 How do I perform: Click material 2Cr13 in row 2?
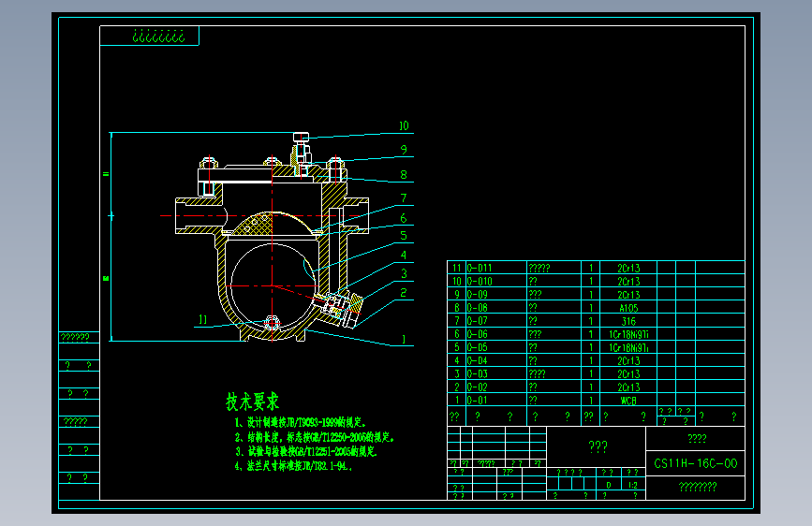pos(628,387)
